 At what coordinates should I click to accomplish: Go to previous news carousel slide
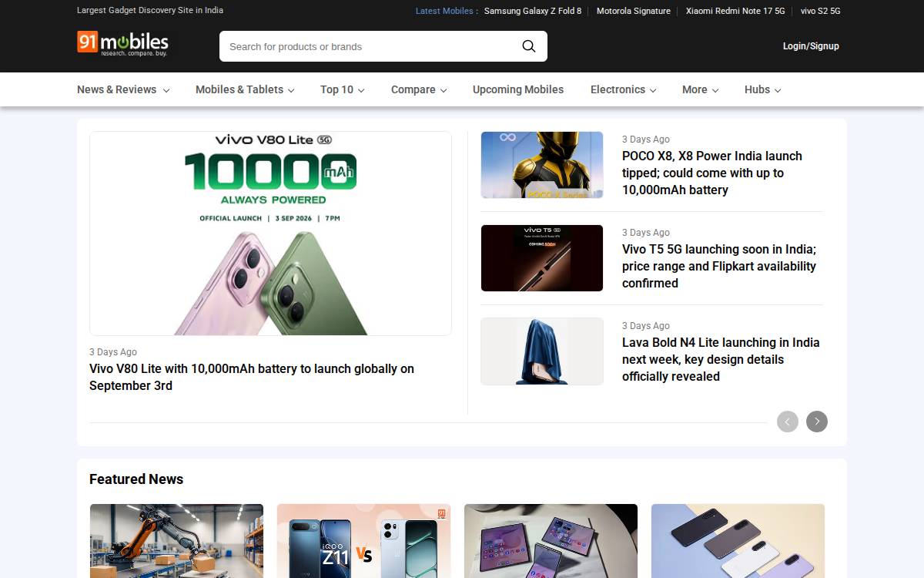[x=788, y=422]
